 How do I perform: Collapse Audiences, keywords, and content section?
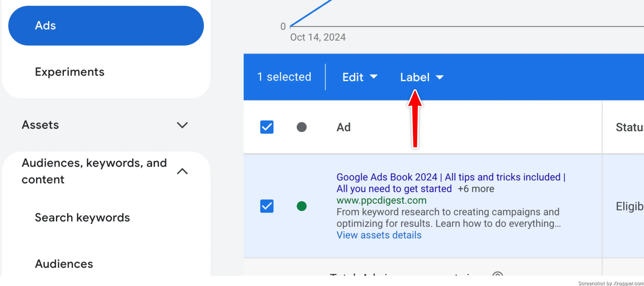(x=182, y=171)
